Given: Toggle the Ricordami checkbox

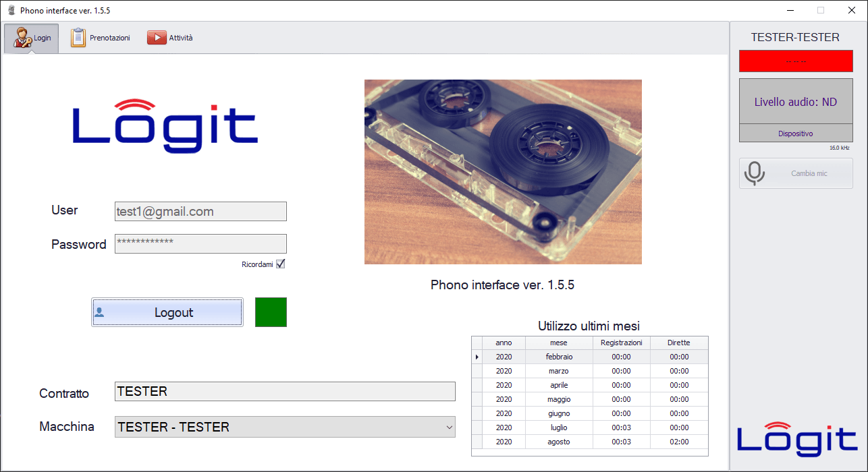Looking at the screenshot, I should point(281,264).
